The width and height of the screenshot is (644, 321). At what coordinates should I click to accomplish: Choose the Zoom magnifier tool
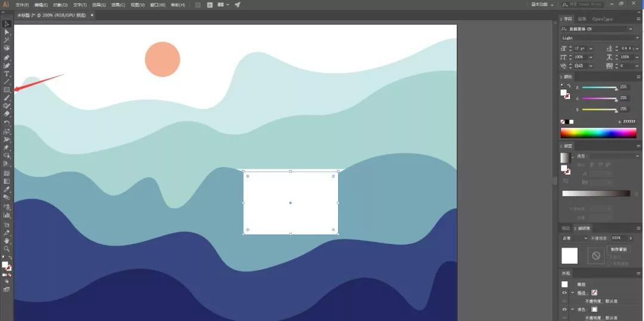click(x=7, y=248)
